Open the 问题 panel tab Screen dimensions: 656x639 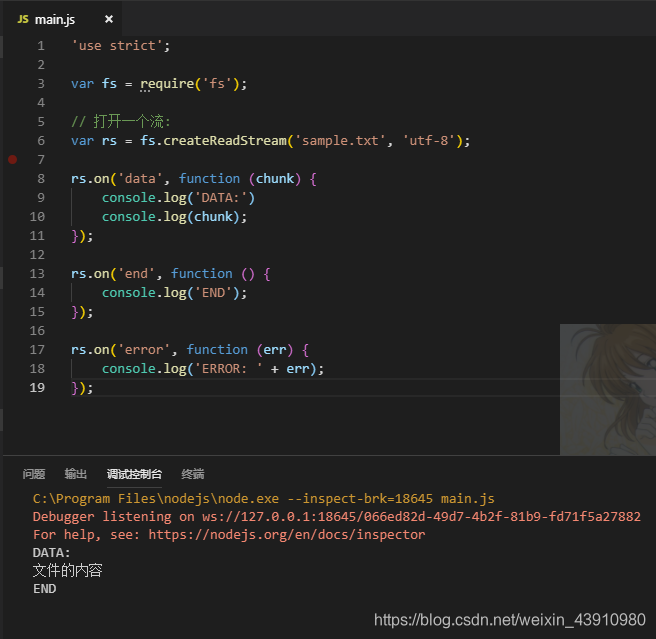(34, 474)
